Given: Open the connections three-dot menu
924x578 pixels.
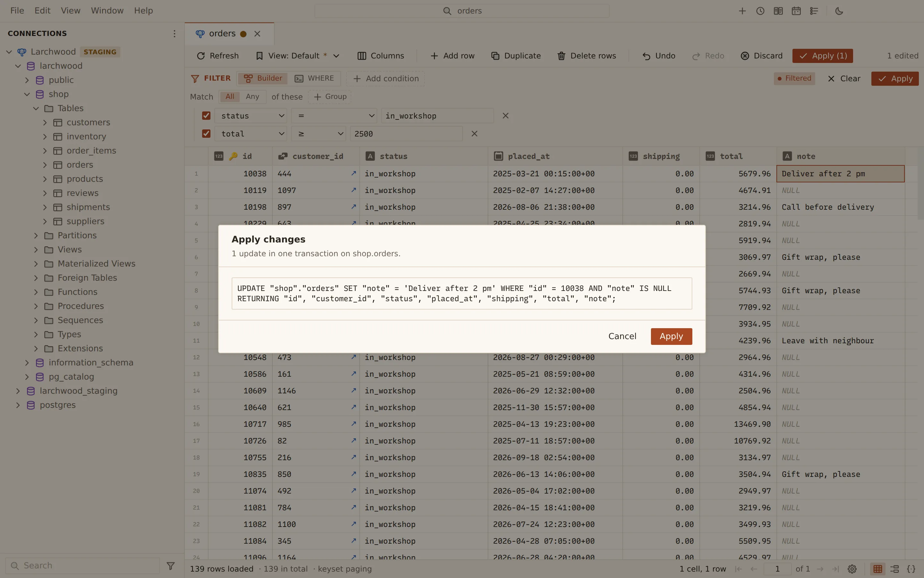Looking at the screenshot, I should point(174,34).
